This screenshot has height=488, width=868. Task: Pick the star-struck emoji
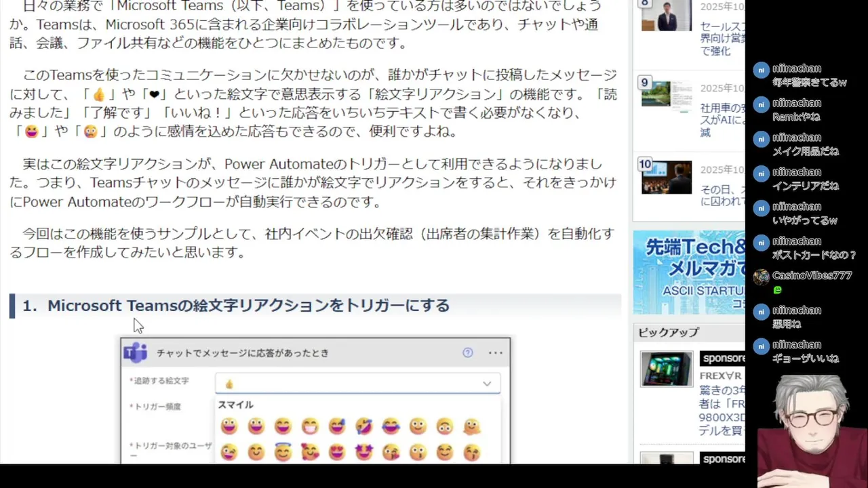click(x=364, y=452)
